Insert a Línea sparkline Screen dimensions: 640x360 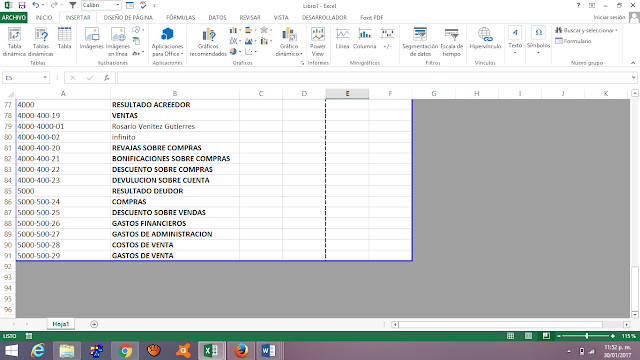(342, 38)
